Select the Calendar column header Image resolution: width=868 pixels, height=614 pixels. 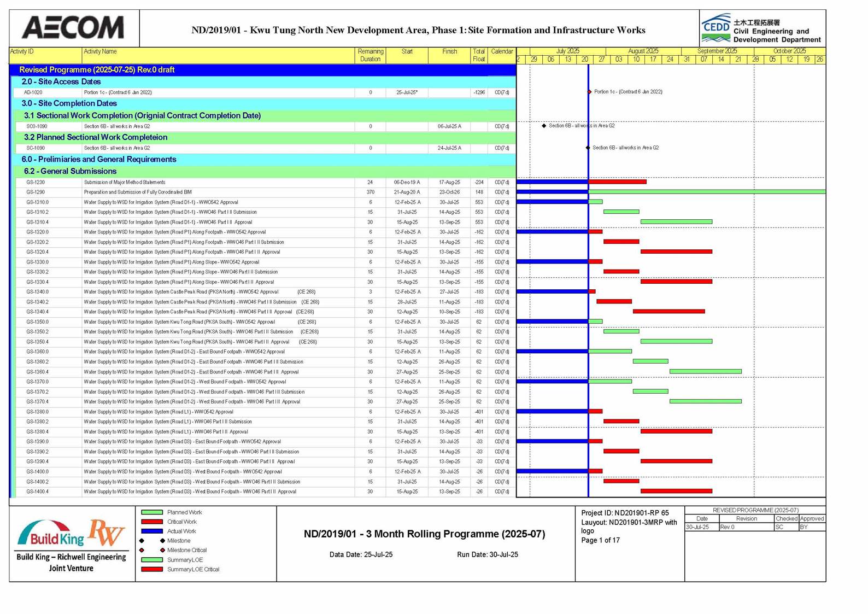pos(502,55)
